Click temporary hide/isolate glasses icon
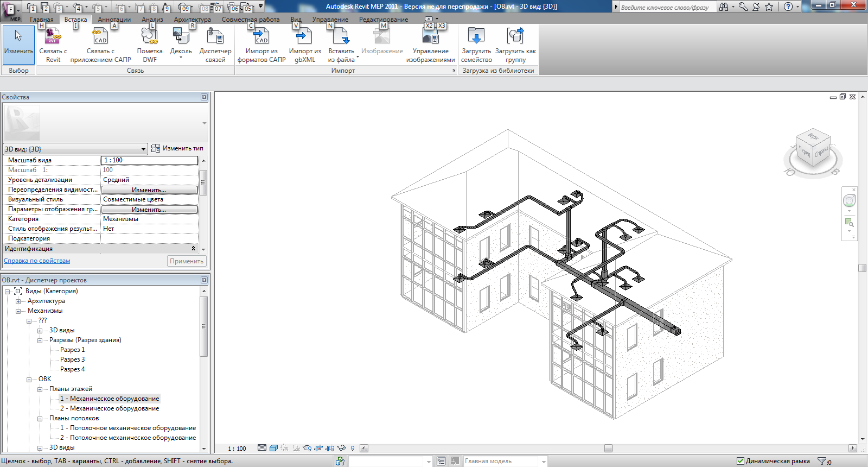Image resolution: width=868 pixels, height=467 pixels. (341, 448)
